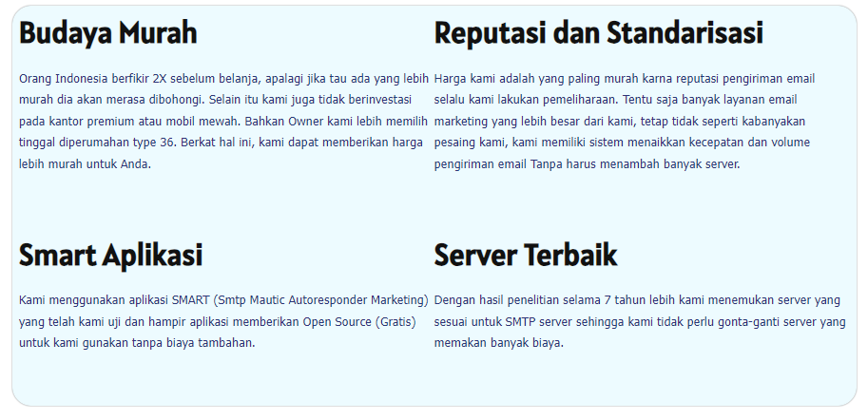Click the paragraph under Server Terbaik
868x420 pixels.
click(639, 321)
